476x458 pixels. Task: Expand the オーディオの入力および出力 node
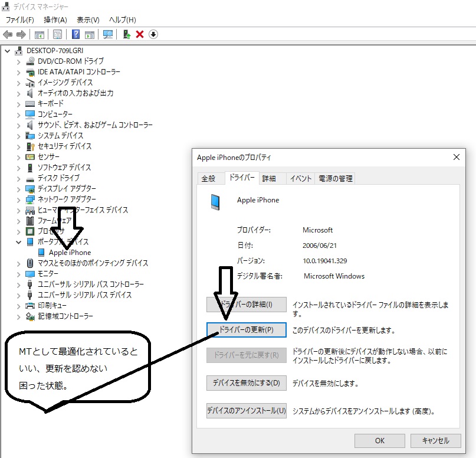[x=18, y=94]
